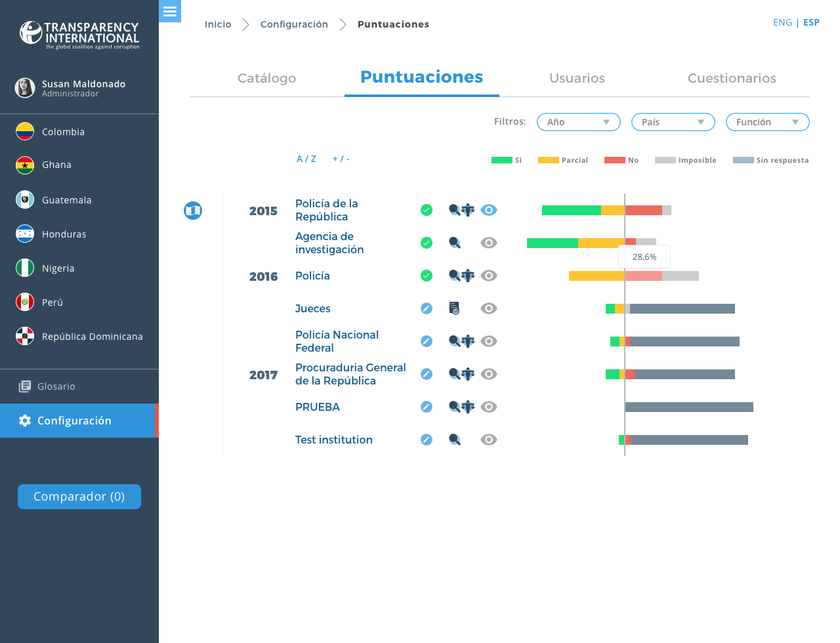The image size is (840, 643).
Task: Switch to the Catálogo tab
Action: tap(266, 78)
